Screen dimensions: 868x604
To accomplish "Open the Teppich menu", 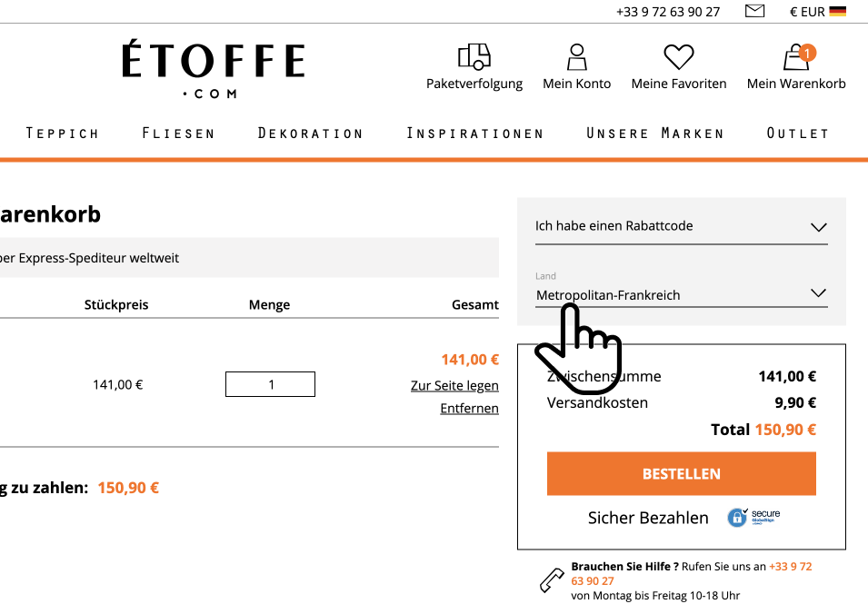I will pos(63,134).
